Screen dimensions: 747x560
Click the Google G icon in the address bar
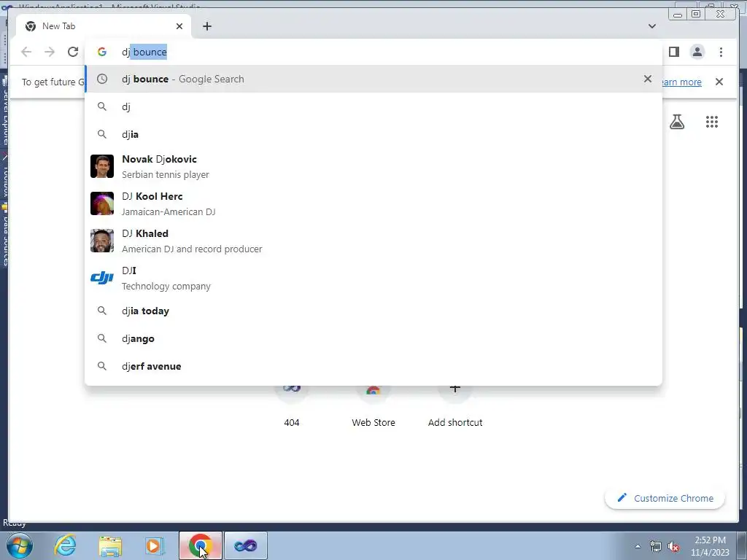tap(102, 52)
